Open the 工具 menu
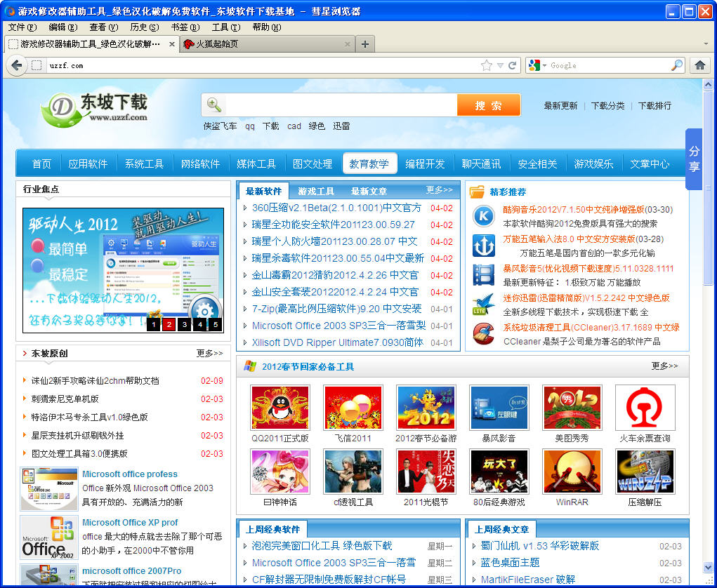The height and width of the screenshot is (588, 717). click(x=226, y=27)
